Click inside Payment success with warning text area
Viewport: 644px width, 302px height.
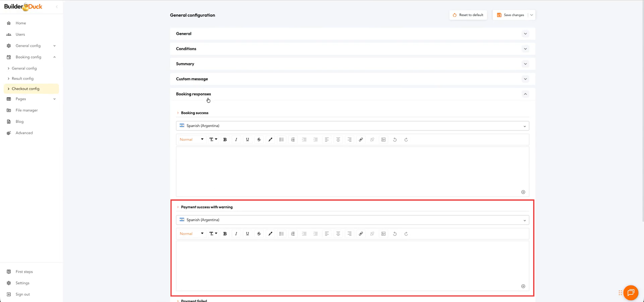point(352,264)
